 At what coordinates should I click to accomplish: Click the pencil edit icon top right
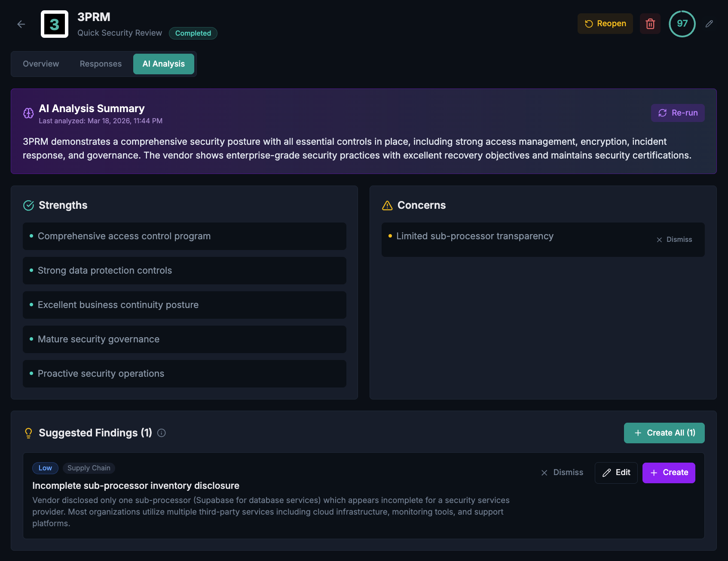[x=709, y=24]
